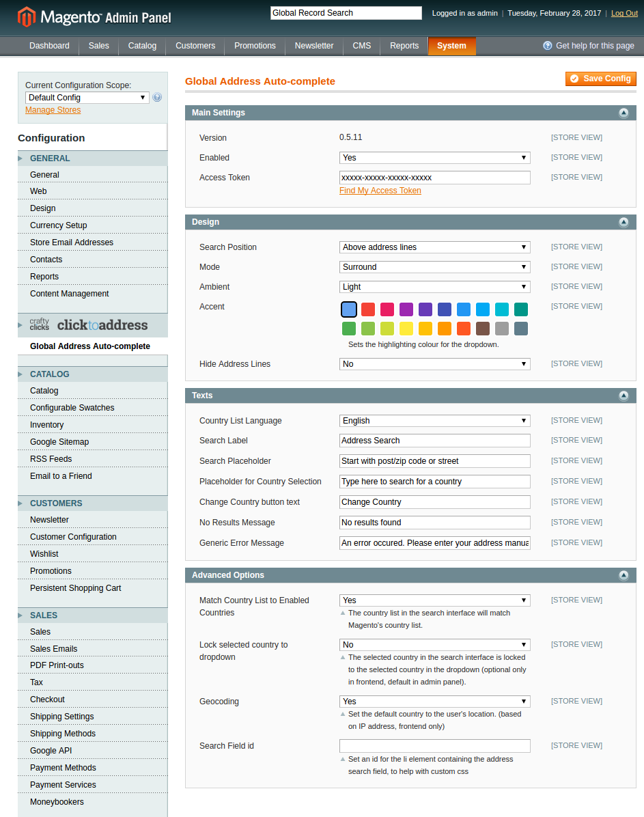
Task: Open Lock selected country to dropdown select
Action: (x=434, y=645)
